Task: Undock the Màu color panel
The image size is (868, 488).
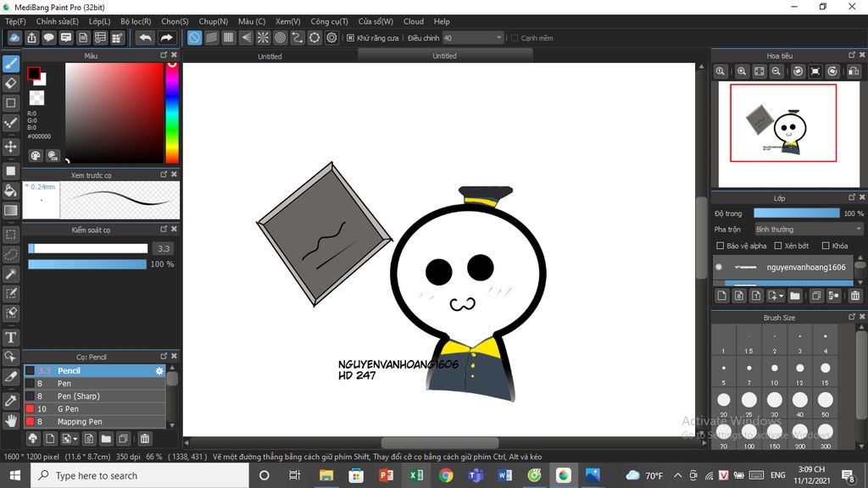Action: tap(164, 55)
